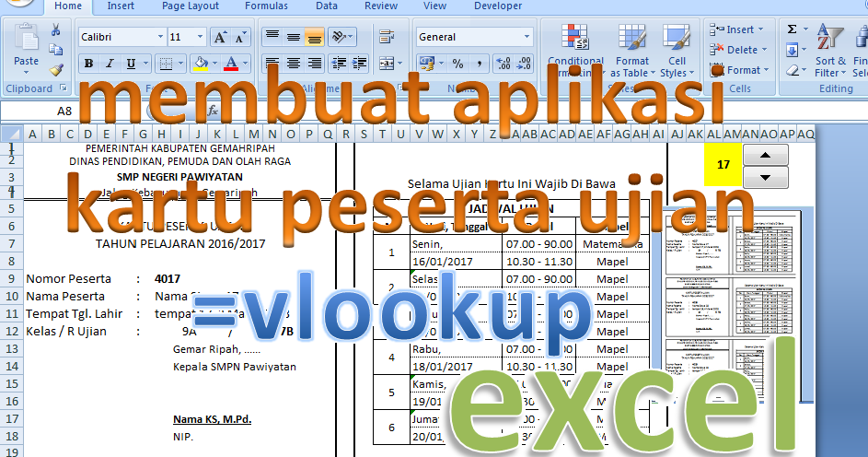Click Format cells button
This screenshot has height=457, width=868.
pos(741,70)
